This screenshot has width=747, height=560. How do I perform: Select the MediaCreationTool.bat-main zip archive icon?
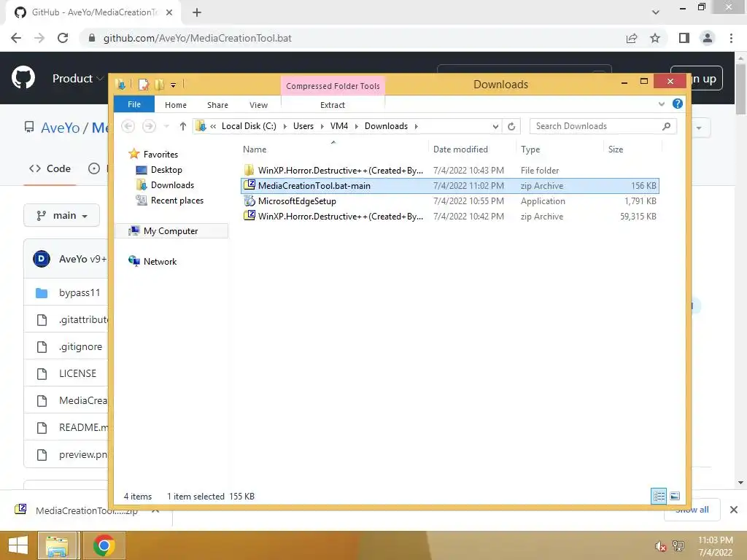[249, 185]
